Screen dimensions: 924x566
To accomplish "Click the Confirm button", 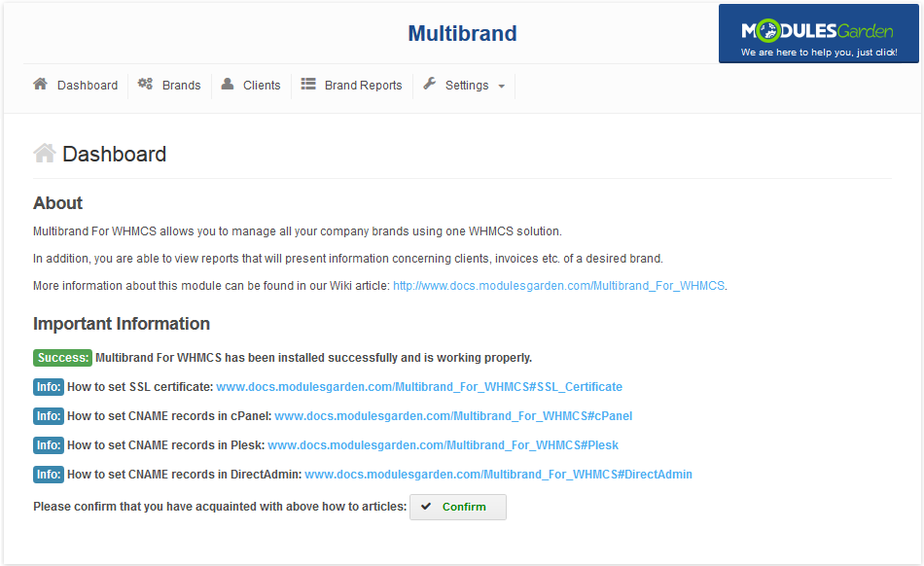I will tap(458, 507).
